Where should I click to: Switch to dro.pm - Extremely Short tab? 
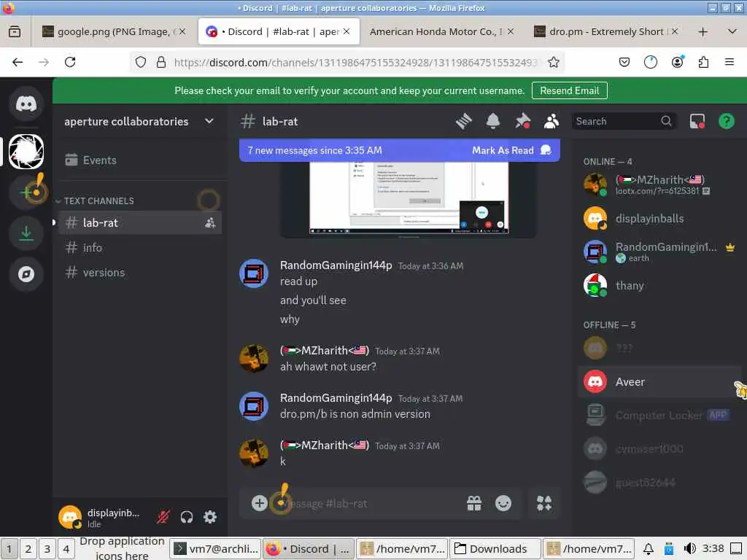pos(605,31)
